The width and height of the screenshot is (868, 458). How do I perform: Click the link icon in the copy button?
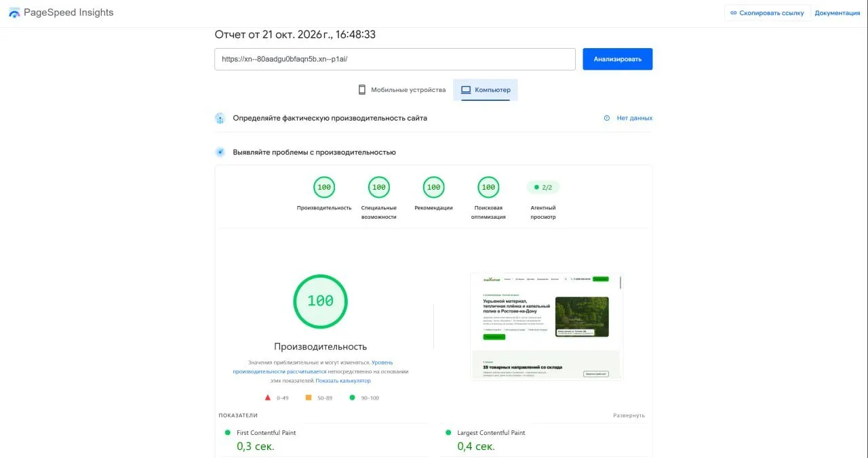click(x=733, y=13)
